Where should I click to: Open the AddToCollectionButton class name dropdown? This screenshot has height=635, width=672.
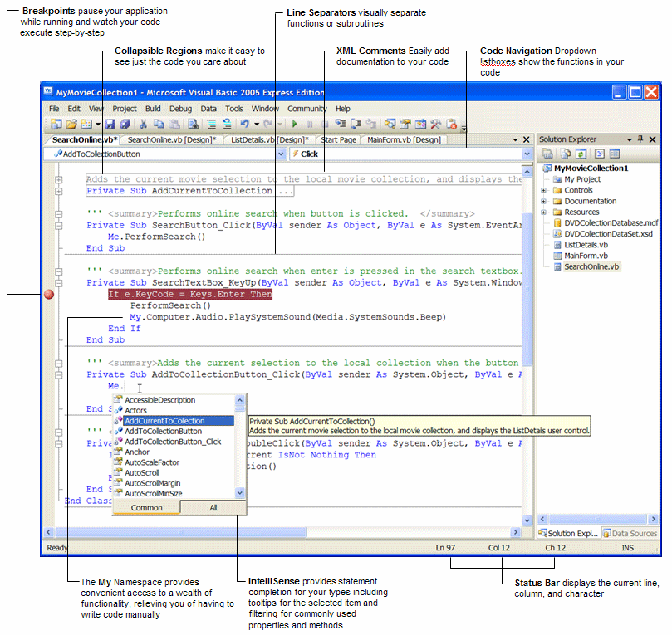coord(281,154)
